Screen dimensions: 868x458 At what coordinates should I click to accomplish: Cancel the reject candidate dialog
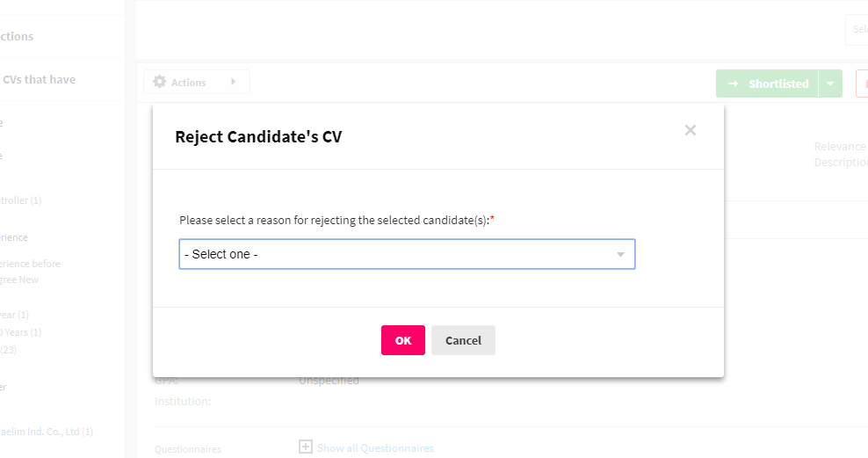(x=463, y=340)
